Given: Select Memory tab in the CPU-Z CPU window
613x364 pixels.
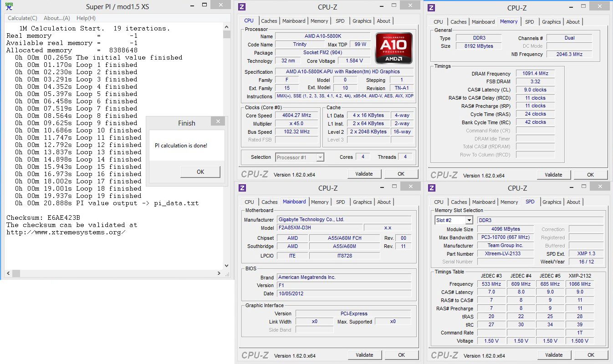Looking at the screenshot, I should pyautogui.click(x=319, y=21).
